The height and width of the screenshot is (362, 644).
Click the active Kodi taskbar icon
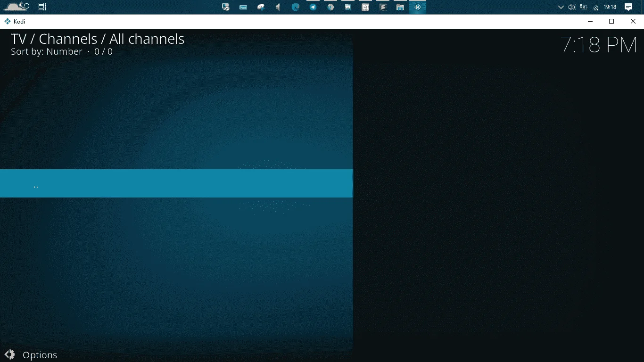(x=418, y=7)
